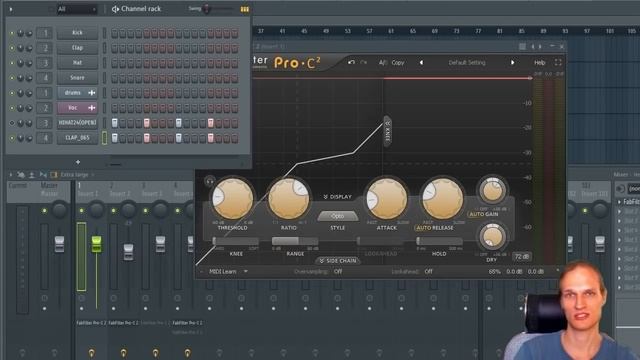This screenshot has width=640, height=360.
Task: Click Insert 1 green volume fader
Action: coord(96,244)
